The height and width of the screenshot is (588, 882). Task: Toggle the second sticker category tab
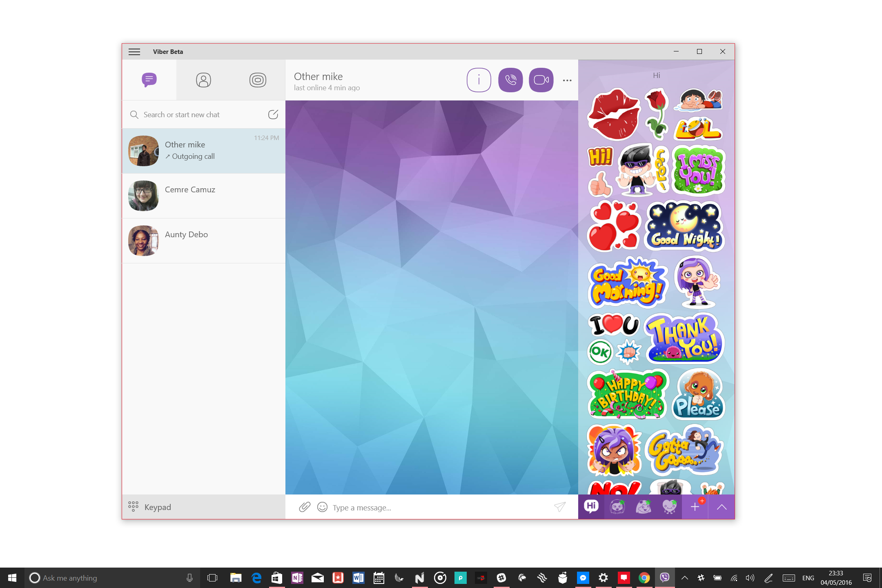[617, 506]
